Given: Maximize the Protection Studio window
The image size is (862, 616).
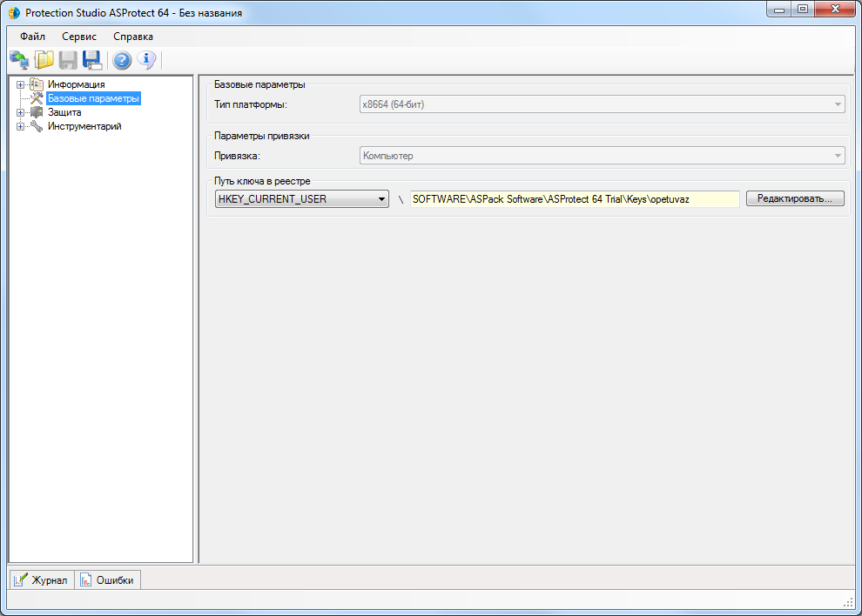Looking at the screenshot, I should (803, 9).
